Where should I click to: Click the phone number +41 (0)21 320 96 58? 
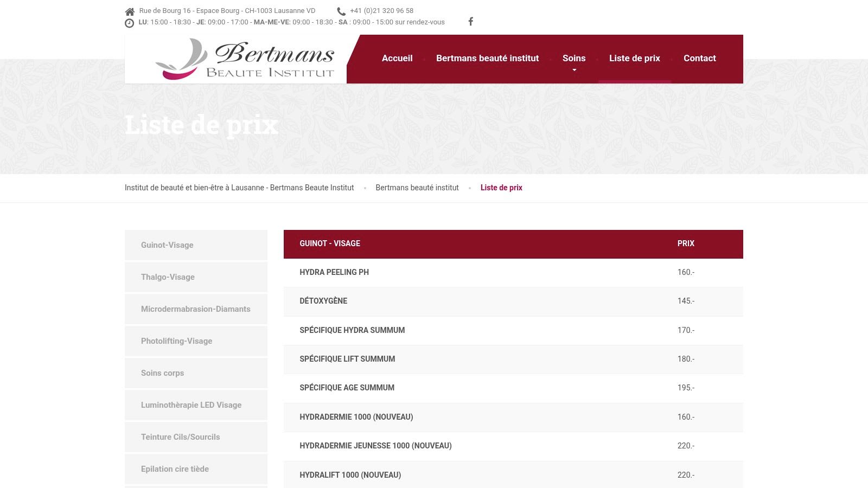coord(381,11)
